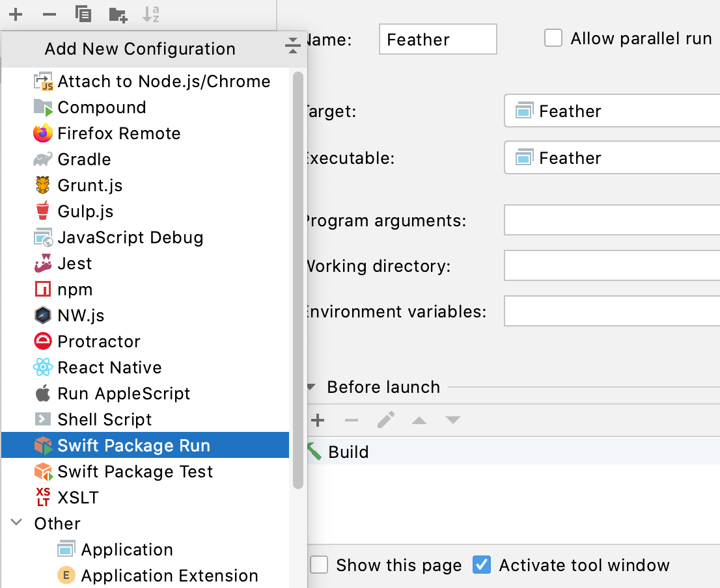This screenshot has height=588, width=720.
Task: Open the Executable dropdown showing Feather
Action: [x=612, y=158]
